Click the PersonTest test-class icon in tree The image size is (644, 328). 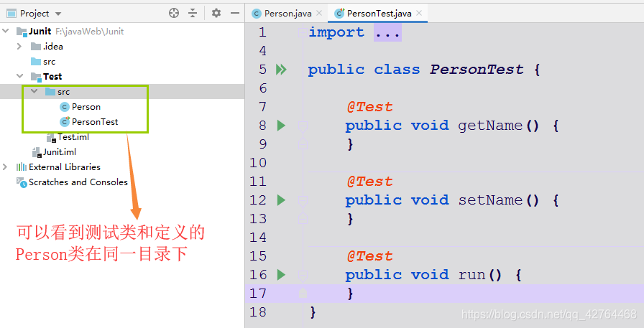[65, 122]
